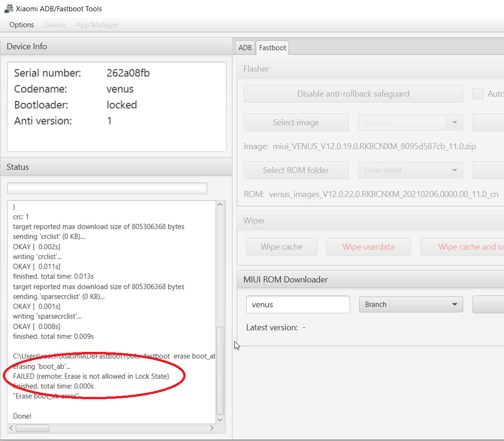Open the Partition dropdown
Viewport: 504px width, 441px height.
pyautogui.click(x=410, y=122)
